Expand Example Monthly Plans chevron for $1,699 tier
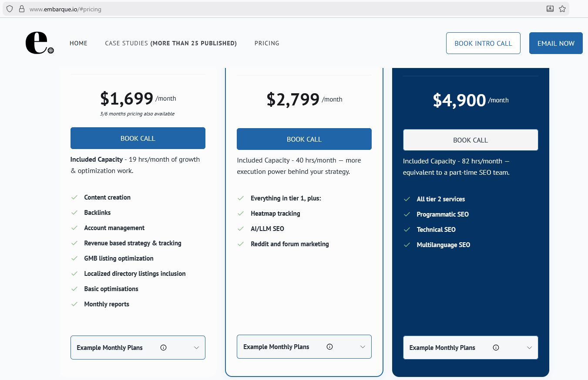The image size is (588, 380). tap(196, 348)
